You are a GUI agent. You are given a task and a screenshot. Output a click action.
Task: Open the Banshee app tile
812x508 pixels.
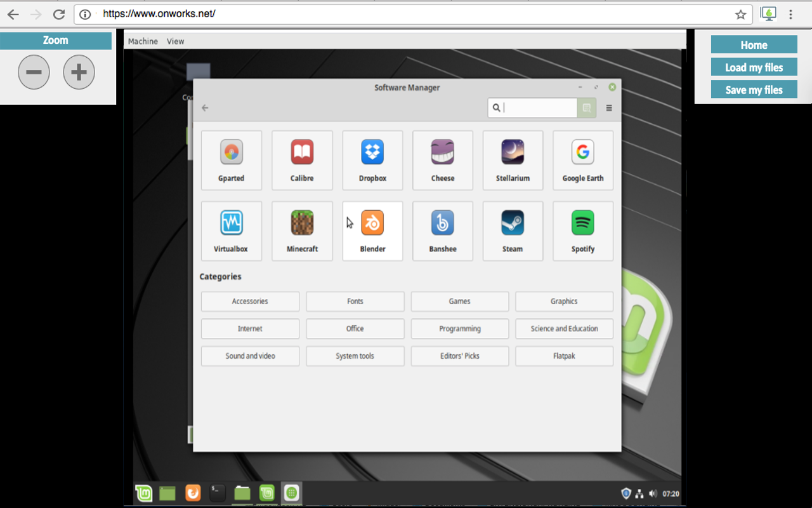tap(443, 231)
